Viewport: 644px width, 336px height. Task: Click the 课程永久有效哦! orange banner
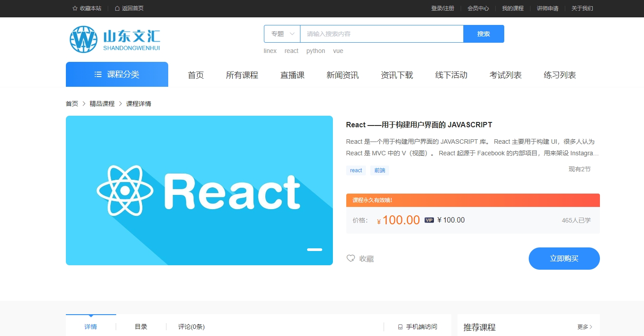coord(473,200)
